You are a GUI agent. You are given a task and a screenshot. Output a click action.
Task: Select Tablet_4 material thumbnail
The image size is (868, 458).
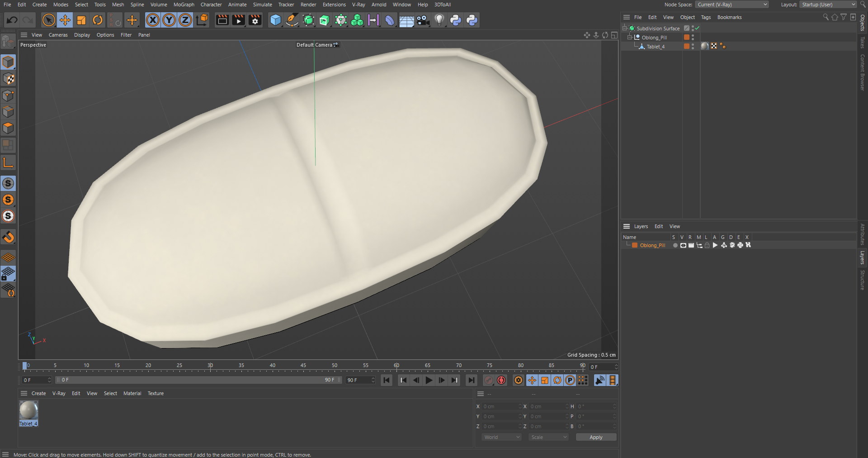(x=28, y=410)
